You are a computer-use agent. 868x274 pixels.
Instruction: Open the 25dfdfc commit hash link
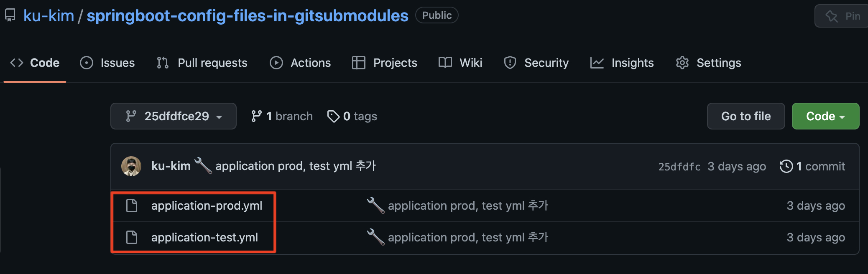(679, 167)
